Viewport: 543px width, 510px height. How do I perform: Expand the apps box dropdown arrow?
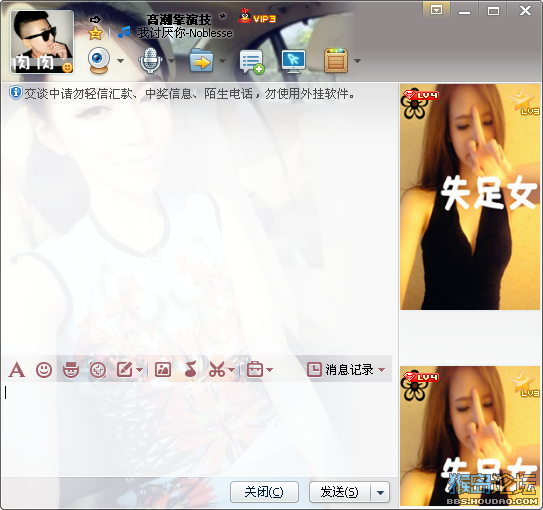(x=357, y=61)
